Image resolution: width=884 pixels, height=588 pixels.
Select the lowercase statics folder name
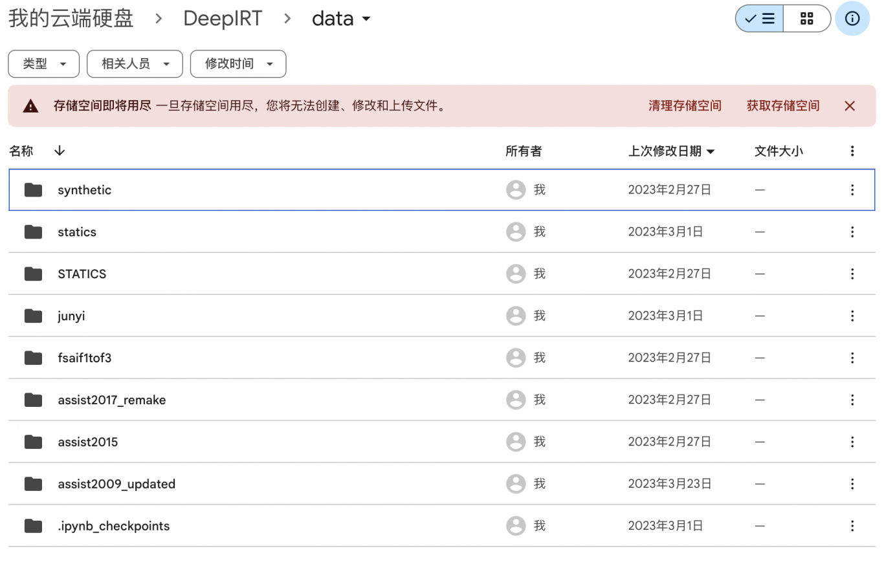77,232
